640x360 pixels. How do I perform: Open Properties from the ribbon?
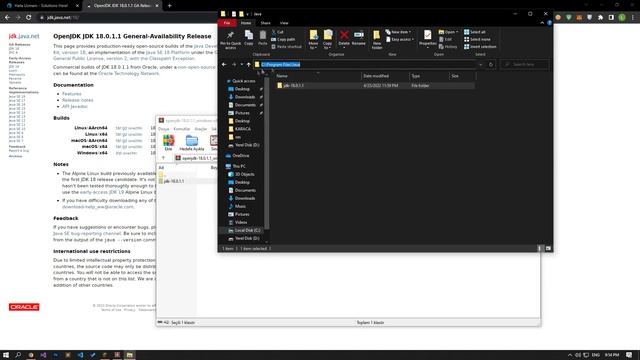point(427,39)
